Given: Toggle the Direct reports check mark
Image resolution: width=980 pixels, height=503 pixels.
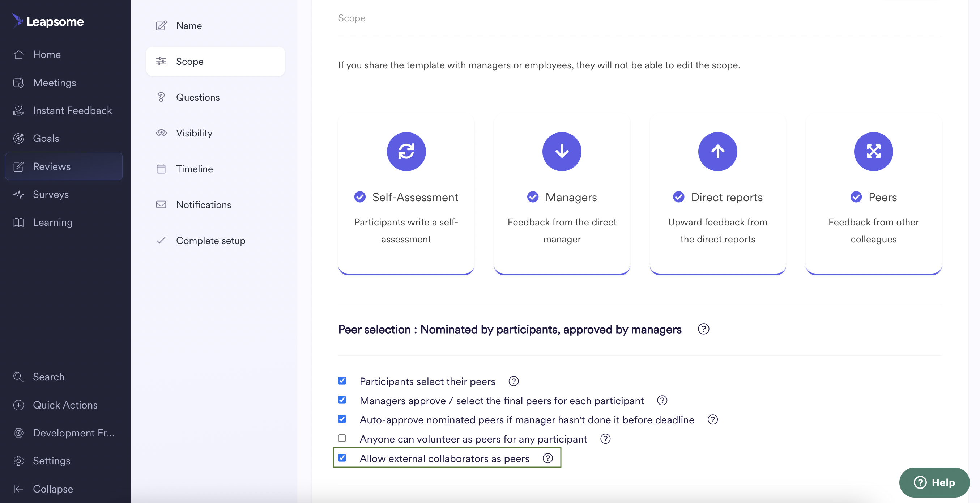Looking at the screenshot, I should tap(678, 197).
